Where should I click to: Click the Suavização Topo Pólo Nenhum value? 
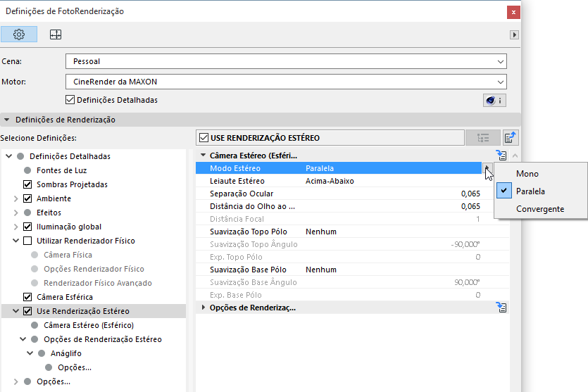tap(320, 232)
